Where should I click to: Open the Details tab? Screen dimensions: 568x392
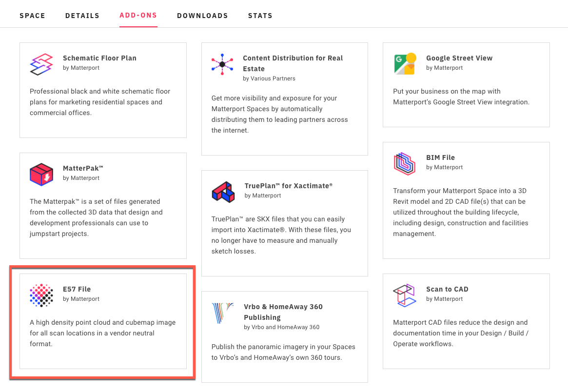82,16
